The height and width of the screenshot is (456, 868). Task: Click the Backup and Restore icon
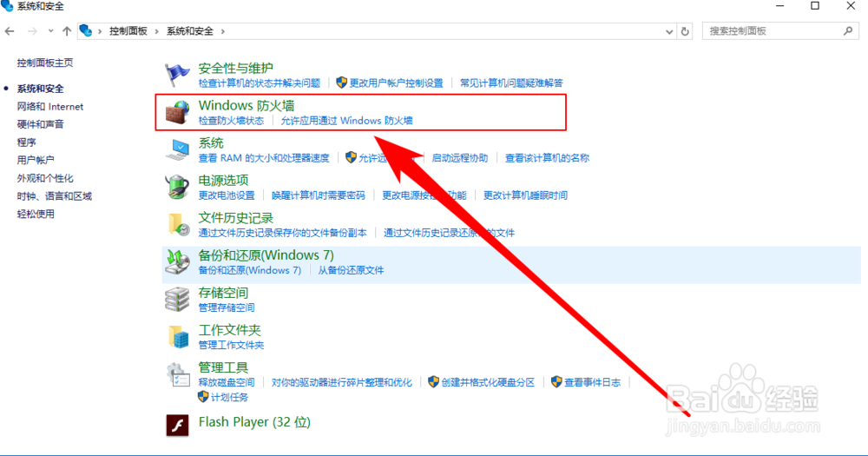click(177, 262)
